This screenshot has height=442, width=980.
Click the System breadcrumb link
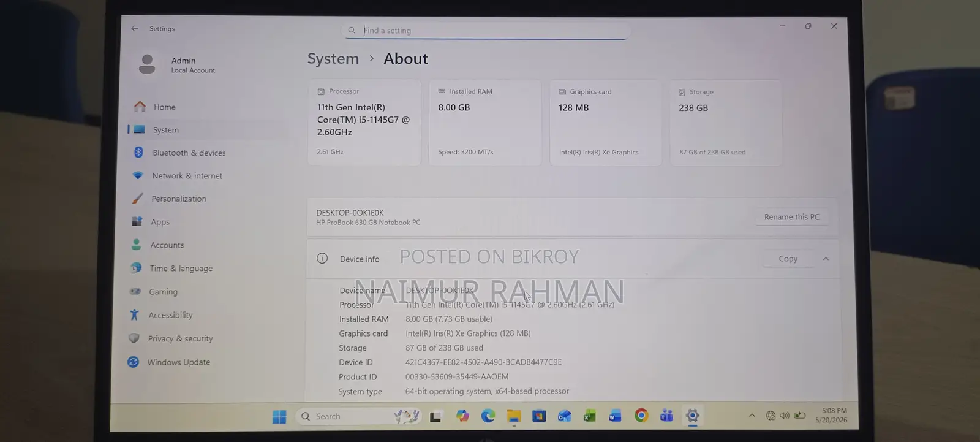[333, 59]
